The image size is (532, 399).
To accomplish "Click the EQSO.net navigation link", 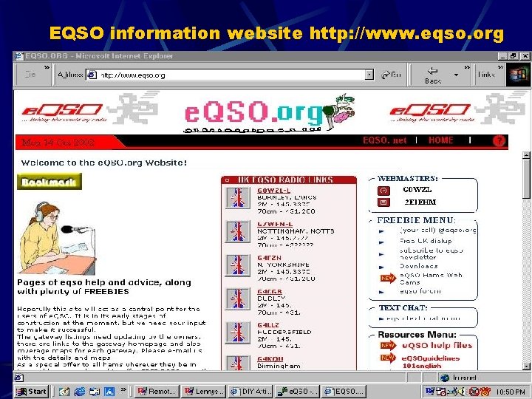I will (384, 140).
